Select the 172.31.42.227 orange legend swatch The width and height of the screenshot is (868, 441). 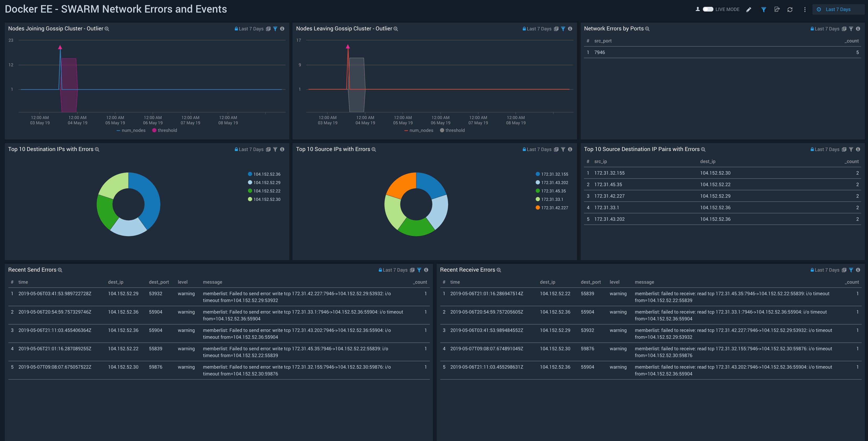538,208
